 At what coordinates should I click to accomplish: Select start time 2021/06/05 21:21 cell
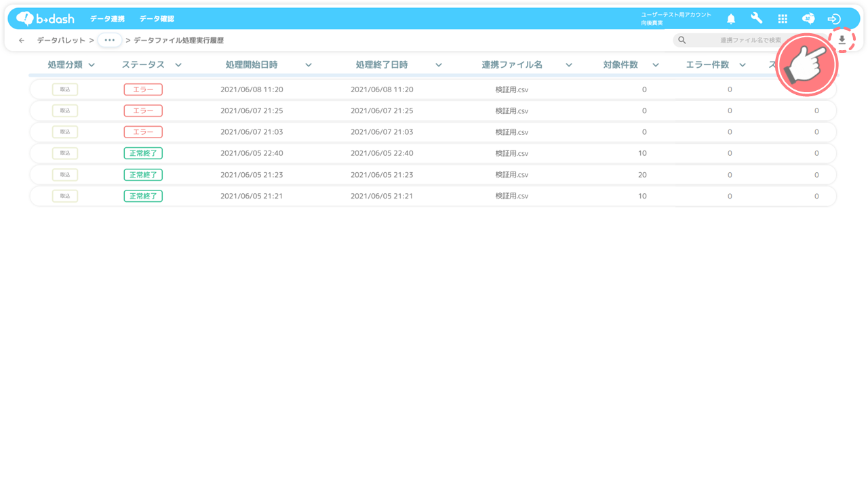pyautogui.click(x=252, y=196)
